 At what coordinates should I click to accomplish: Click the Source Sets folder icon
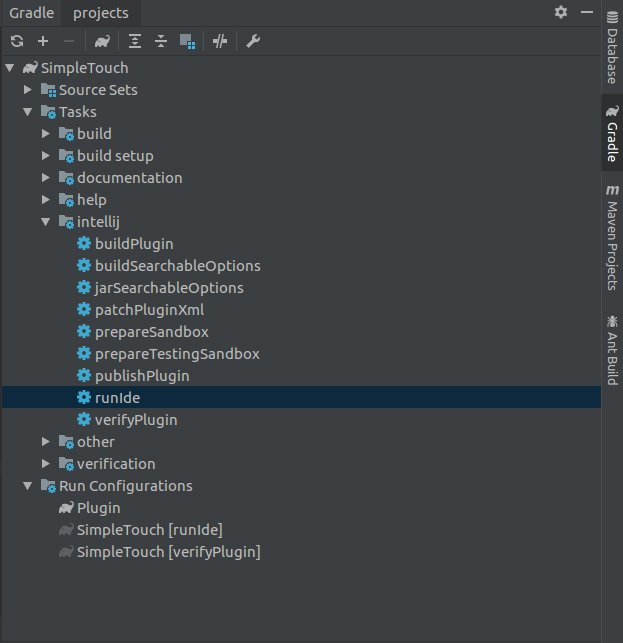coord(48,90)
